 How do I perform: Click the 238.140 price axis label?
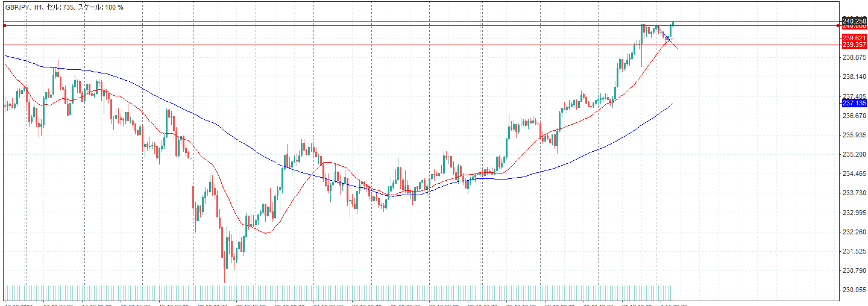pos(854,77)
